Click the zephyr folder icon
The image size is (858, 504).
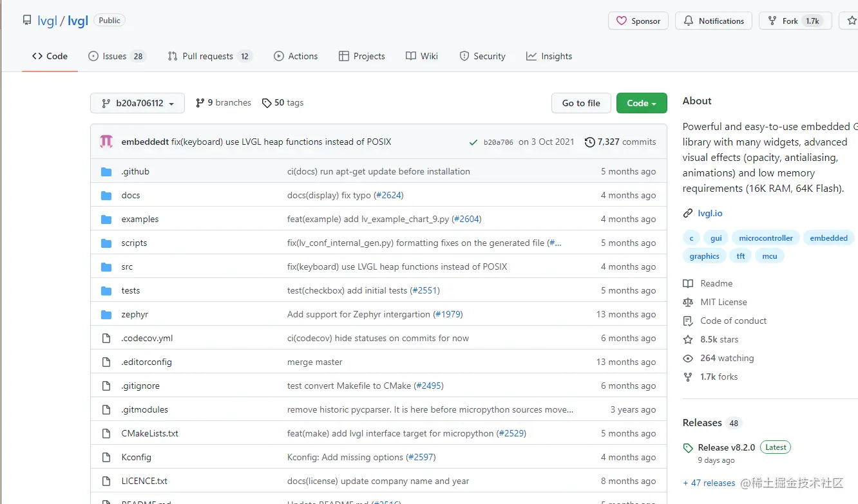pos(106,315)
